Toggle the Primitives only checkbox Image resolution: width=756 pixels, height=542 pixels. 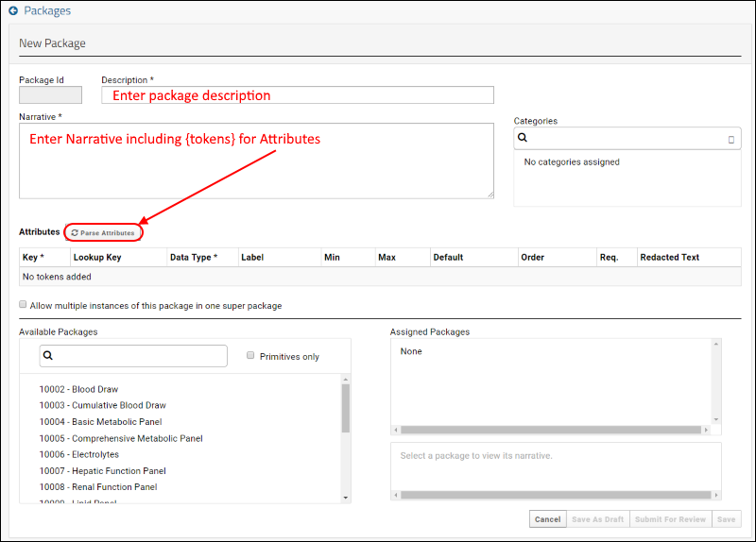point(250,356)
